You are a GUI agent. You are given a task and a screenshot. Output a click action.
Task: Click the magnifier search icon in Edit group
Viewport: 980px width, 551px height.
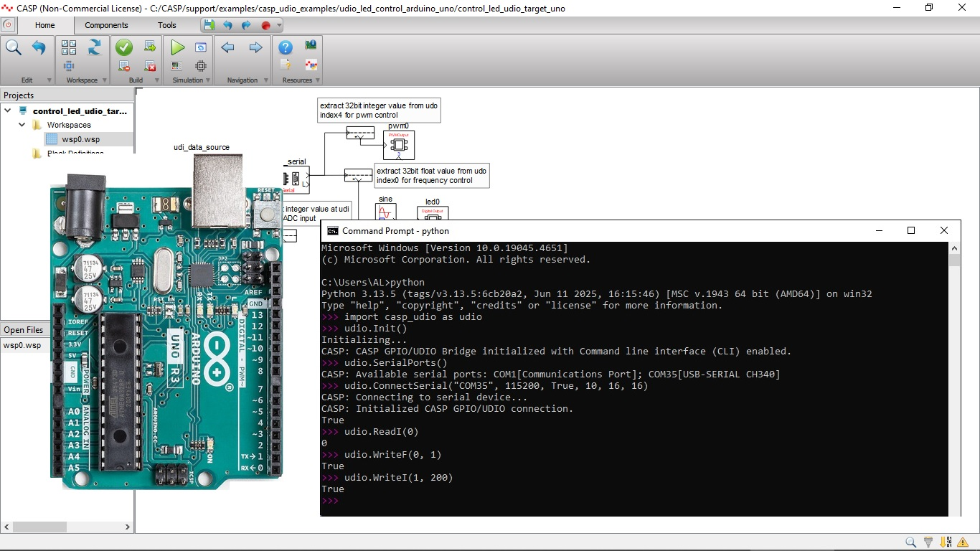pyautogui.click(x=13, y=47)
